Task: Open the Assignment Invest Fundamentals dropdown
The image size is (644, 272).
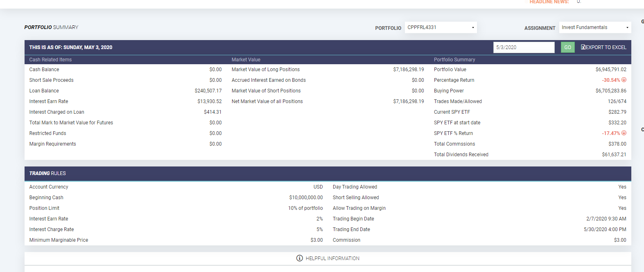Action: [x=595, y=27]
